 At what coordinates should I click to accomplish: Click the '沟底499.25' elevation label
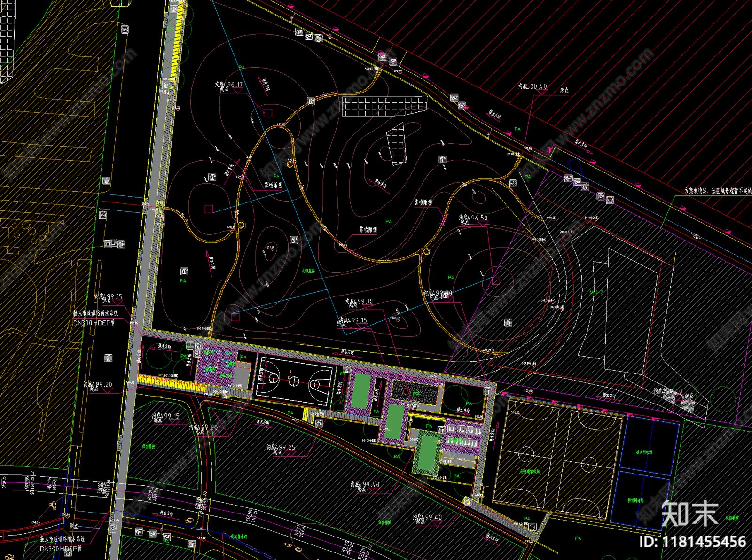(281, 447)
